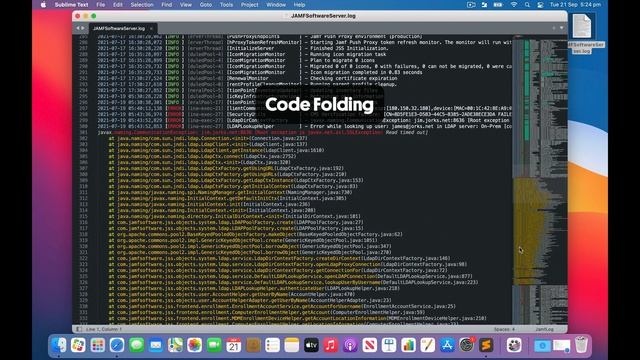
Task: Add a new tab with plus button
Action: point(554,28)
